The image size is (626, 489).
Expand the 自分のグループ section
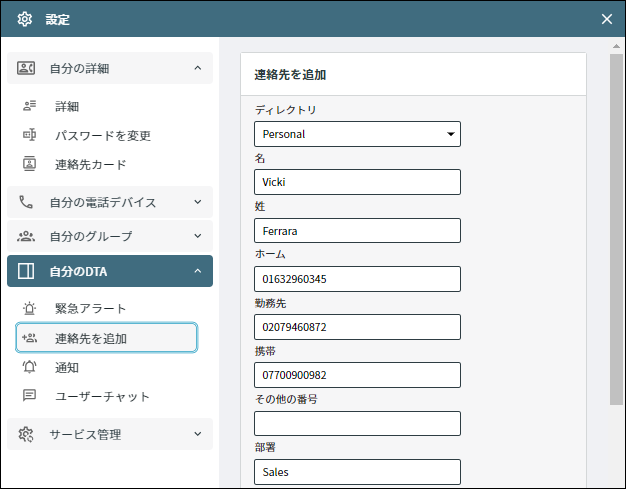tap(110, 236)
